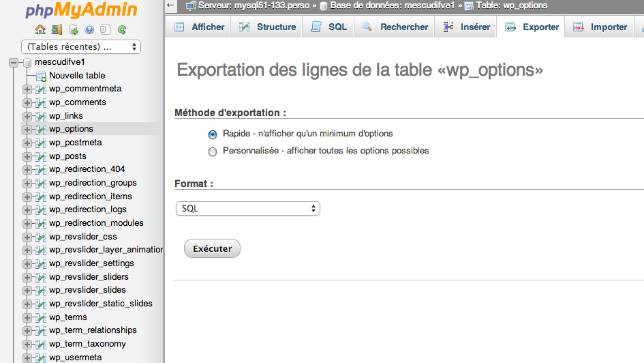Open the MySQL documentation page icon
The height and width of the screenshot is (363, 644).
[106, 29]
